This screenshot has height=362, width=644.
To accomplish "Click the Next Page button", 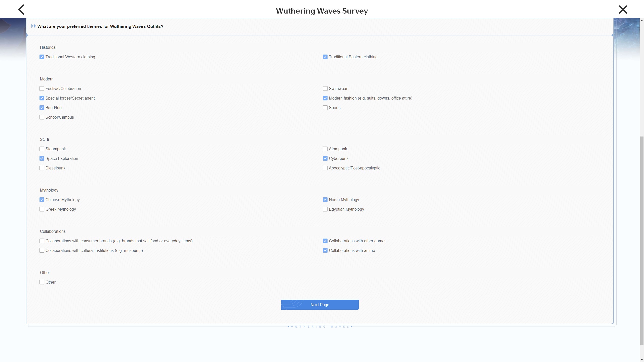I will click(320, 305).
